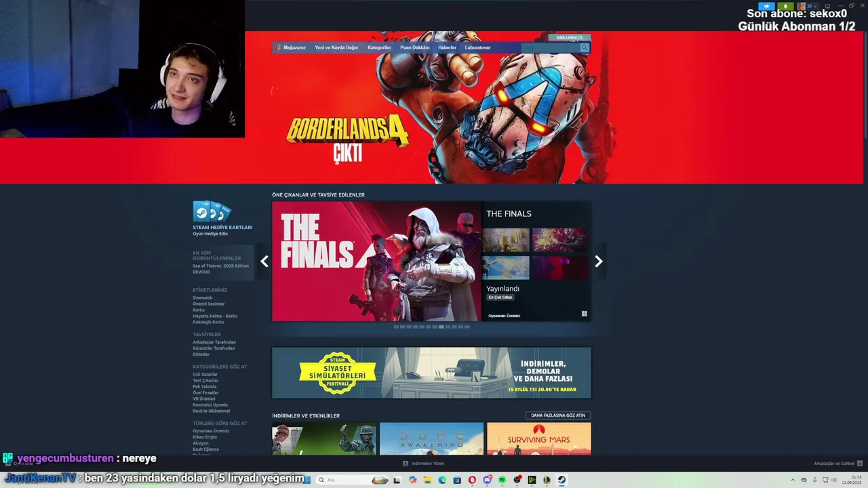Open Windows Start button
Viewport: 868px width, 488px height.
[308, 480]
